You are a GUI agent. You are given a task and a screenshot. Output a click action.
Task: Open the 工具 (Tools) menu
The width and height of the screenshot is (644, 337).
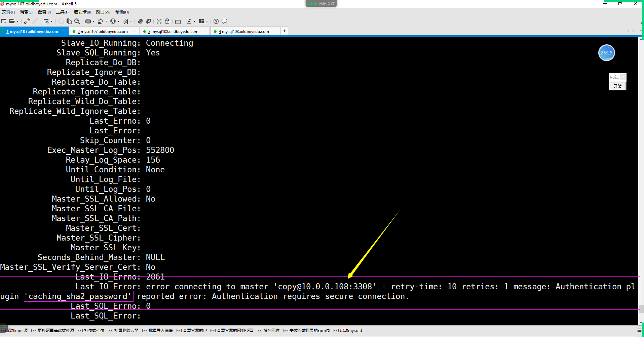(x=62, y=12)
